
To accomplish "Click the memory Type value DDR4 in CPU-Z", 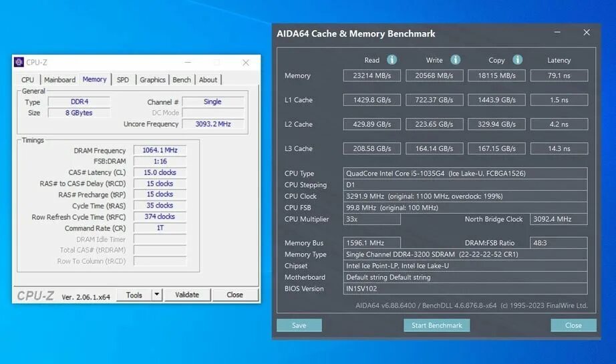I will click(x=80, y=102).
